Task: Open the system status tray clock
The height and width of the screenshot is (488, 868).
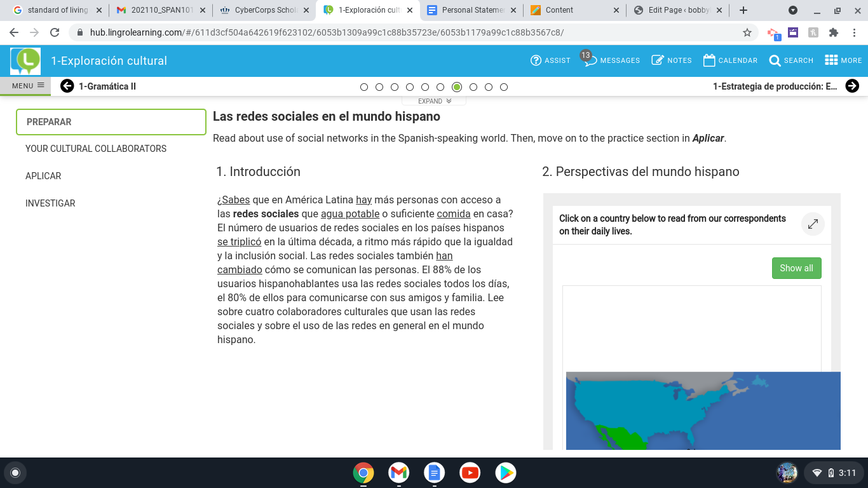Action: [834, 473]
